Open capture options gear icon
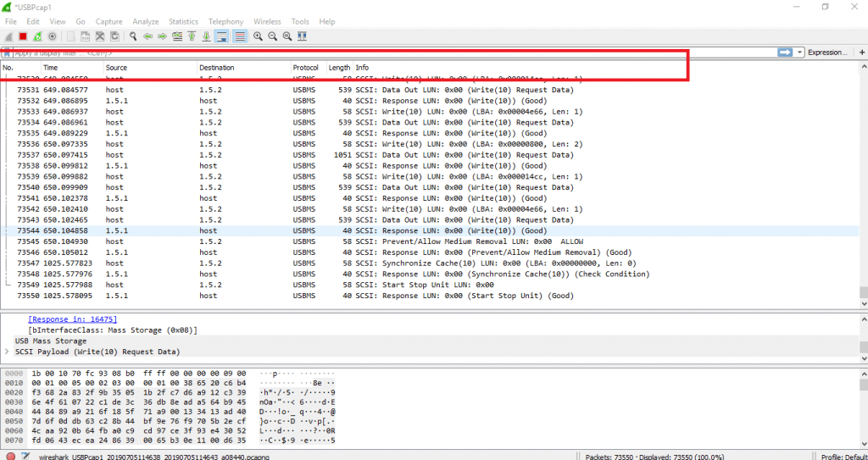868x460 pixels. pyautogui.click(x=53, y=36)
